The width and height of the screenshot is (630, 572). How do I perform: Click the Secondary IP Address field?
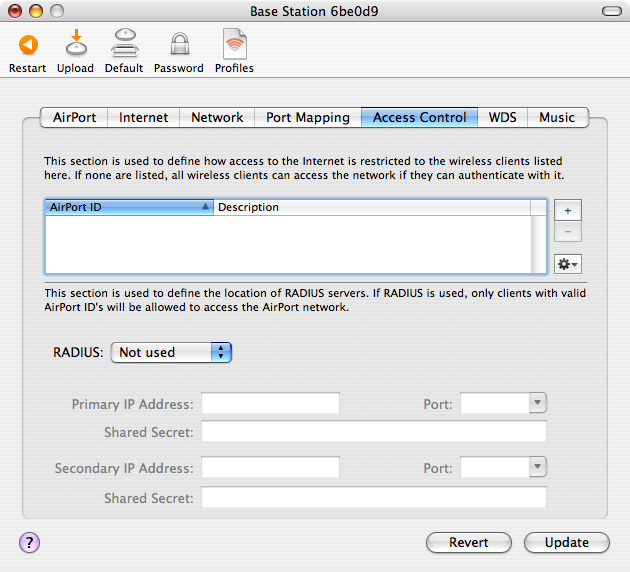tap(270, 467)
